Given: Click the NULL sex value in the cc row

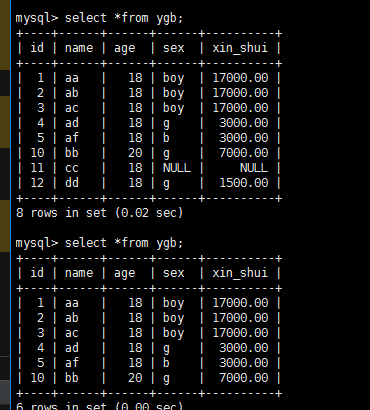Looking at the screenshot, I should (x=177, y=168).
